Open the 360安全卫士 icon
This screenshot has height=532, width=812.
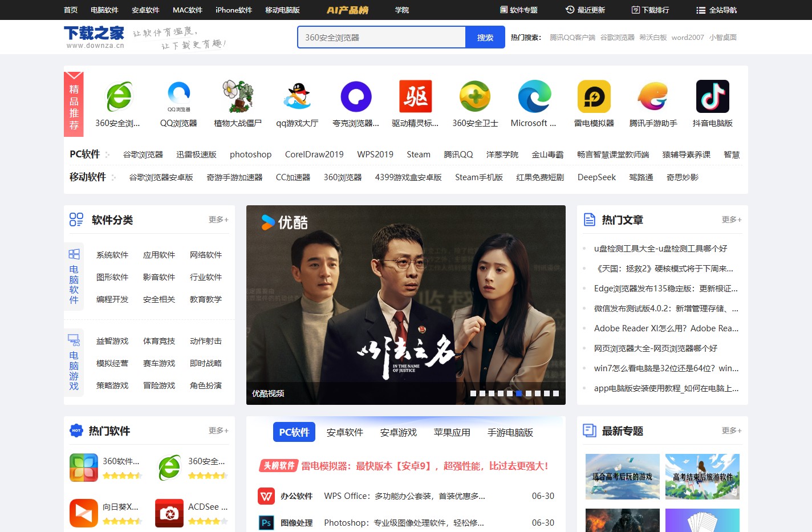(x=475, y=96)
